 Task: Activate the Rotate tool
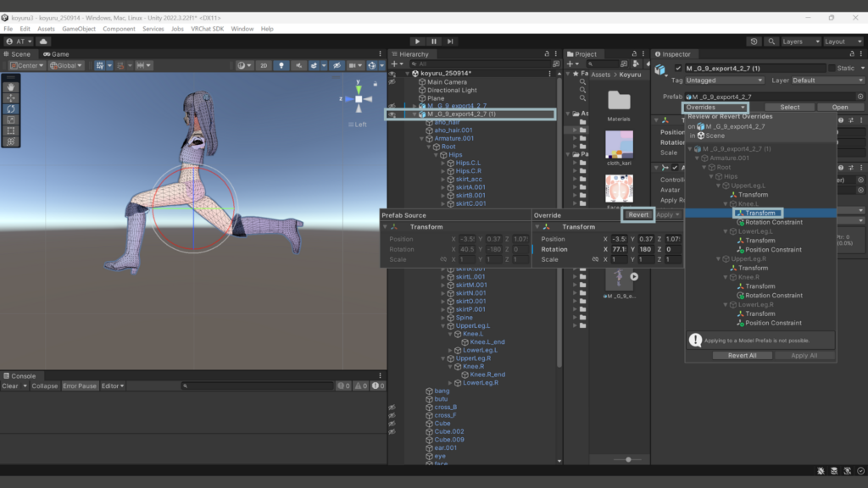11,108
